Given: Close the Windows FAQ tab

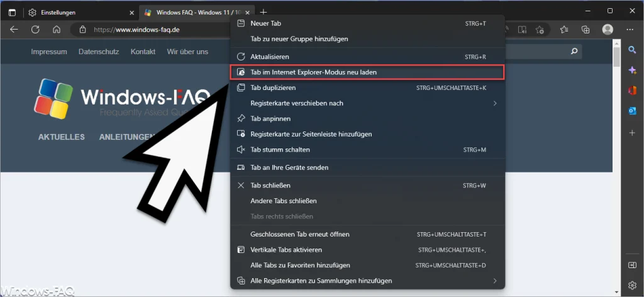Looking at the screenshot, I should pyautogui.click(x=247, y=13).
